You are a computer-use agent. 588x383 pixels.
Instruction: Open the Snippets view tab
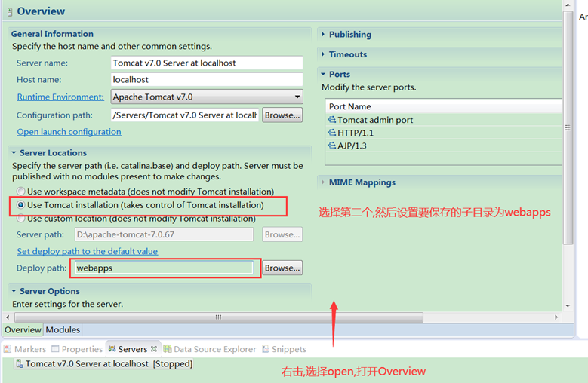(284, 349)
